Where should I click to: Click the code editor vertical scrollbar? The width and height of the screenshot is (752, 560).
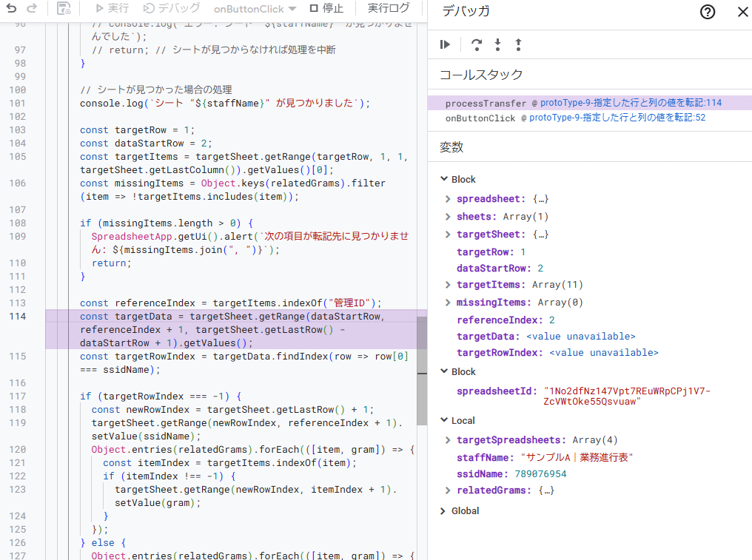(x=422, y=370)
